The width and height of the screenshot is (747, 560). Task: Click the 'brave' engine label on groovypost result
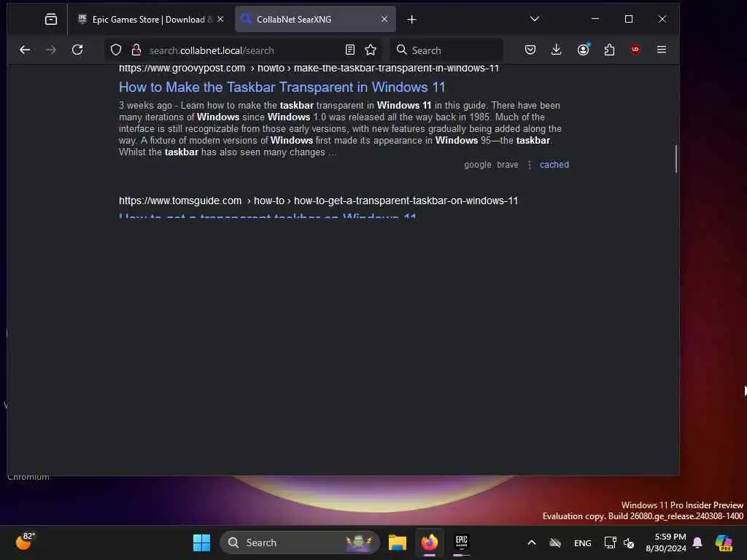(508, 165)
